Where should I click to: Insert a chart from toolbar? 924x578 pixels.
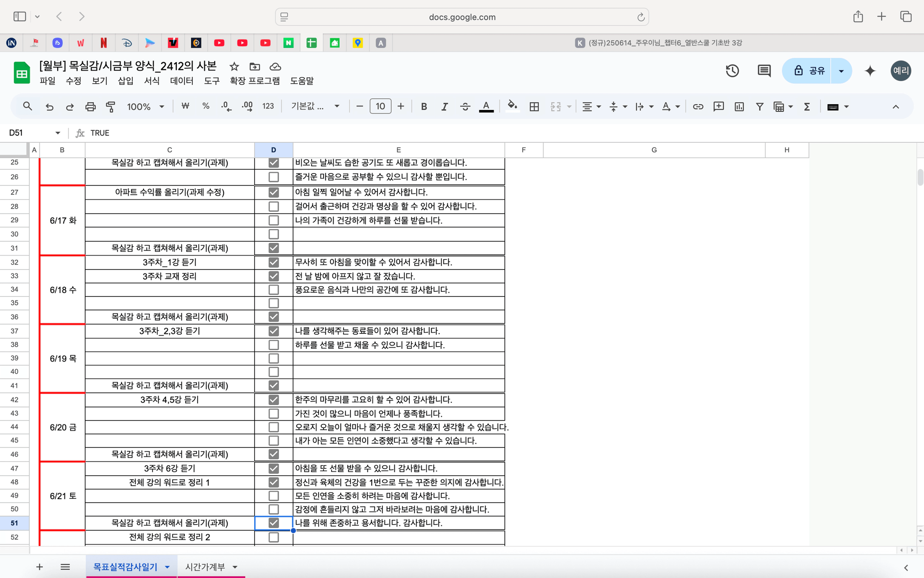[739, 107]
